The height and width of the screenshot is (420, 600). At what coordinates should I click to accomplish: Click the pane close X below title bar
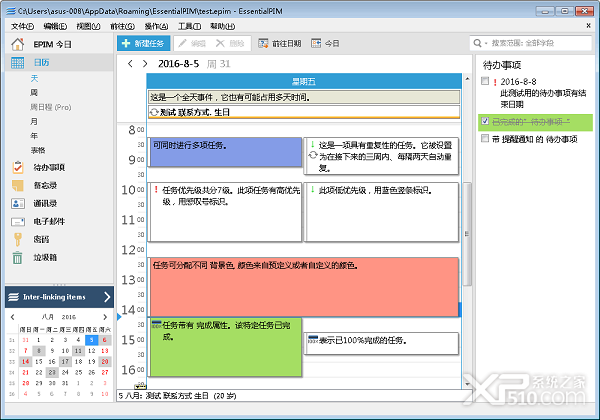coord(589,26)
